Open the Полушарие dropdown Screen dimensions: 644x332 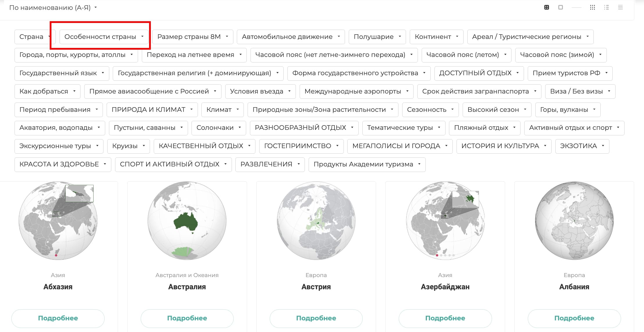pyautogui.click(x=377, y=37)
